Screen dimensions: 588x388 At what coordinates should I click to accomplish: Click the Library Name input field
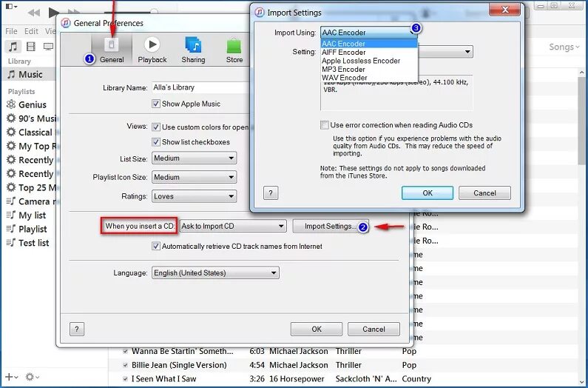[200, 87]
